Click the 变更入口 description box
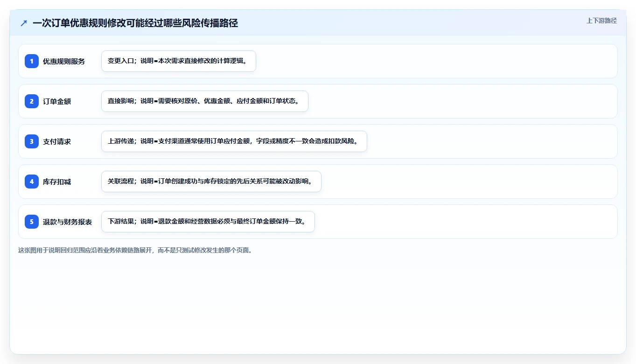The width and height of the screenshot is (636, 364). coord(179,61)
